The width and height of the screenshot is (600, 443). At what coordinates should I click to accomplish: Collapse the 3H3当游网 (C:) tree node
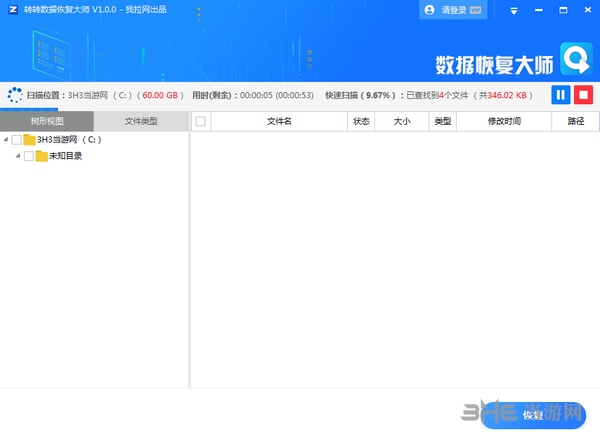click(x=6, y=140)
